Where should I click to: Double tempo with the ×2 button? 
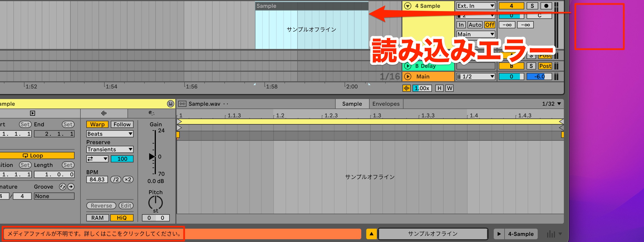[128, 179]
